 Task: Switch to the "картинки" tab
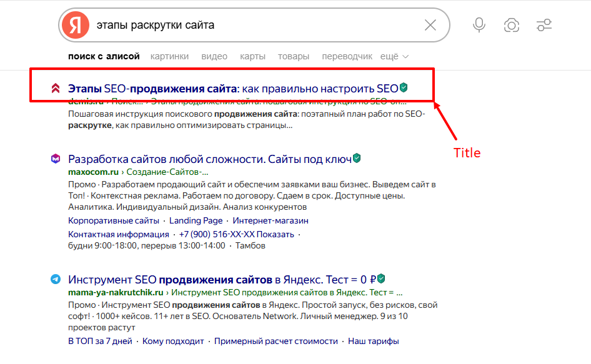tap(169, 56)
